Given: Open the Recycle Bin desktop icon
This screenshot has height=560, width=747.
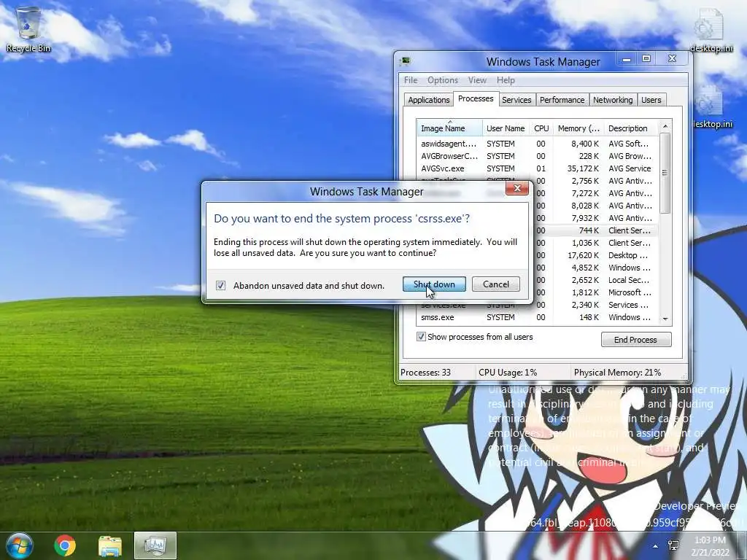Looking at the screenshot, I should coord(28,29).
